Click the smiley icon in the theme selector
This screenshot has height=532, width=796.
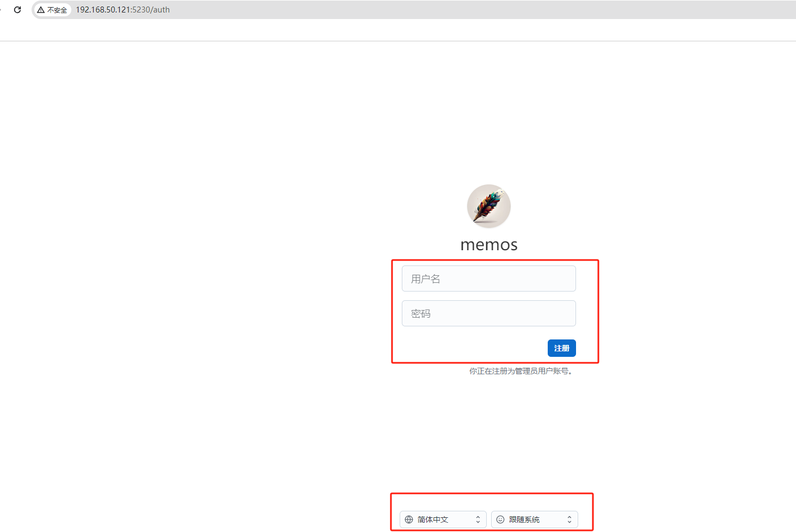click(500, 519)
